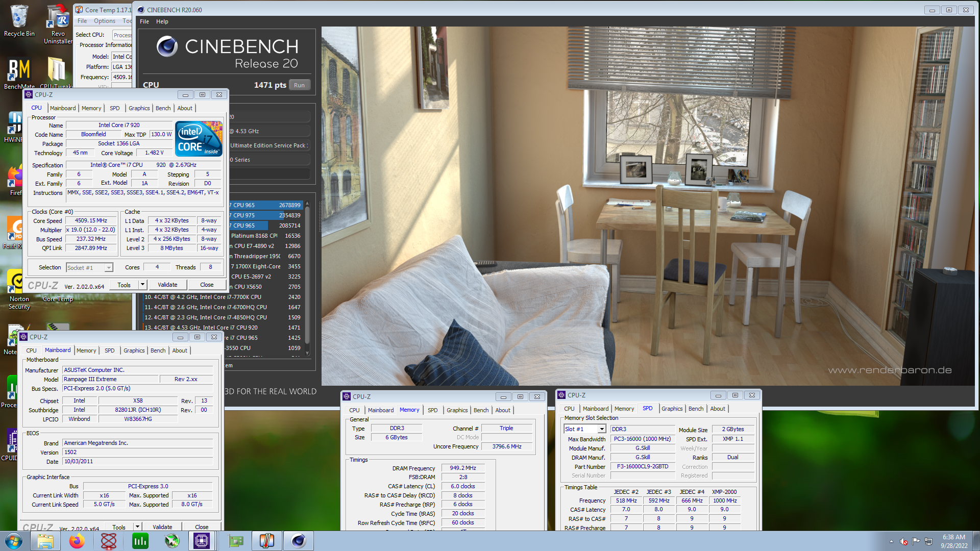Open the green bar-chart app in the taskbar
980x551 pixels.
click(x=140, y=541)
